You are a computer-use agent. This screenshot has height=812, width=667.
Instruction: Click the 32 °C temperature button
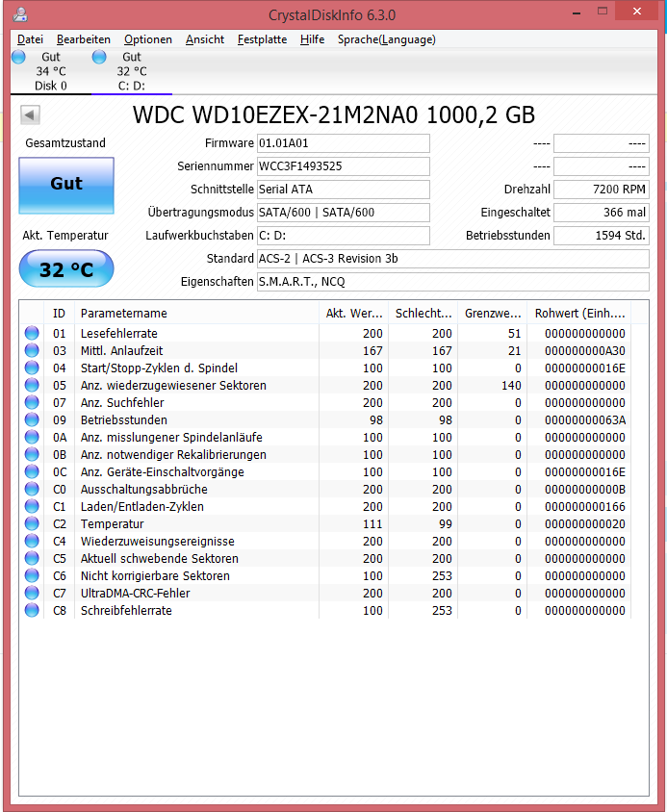point(66,268)
